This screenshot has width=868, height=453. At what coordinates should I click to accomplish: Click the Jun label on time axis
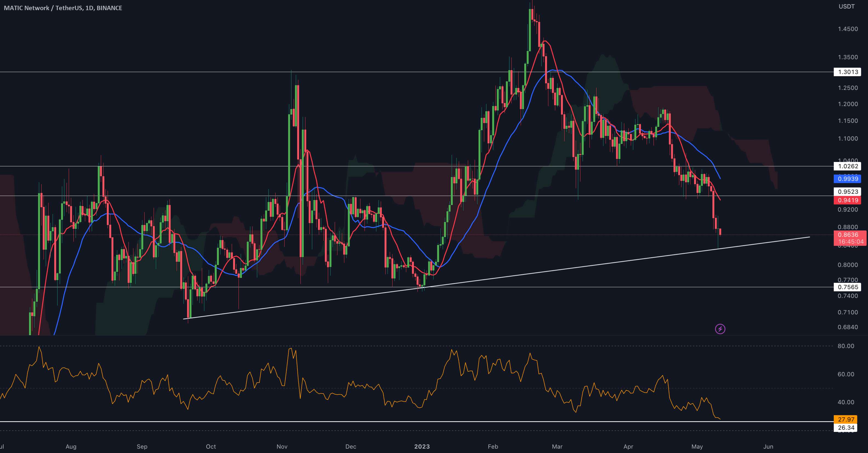pos(768,447)
